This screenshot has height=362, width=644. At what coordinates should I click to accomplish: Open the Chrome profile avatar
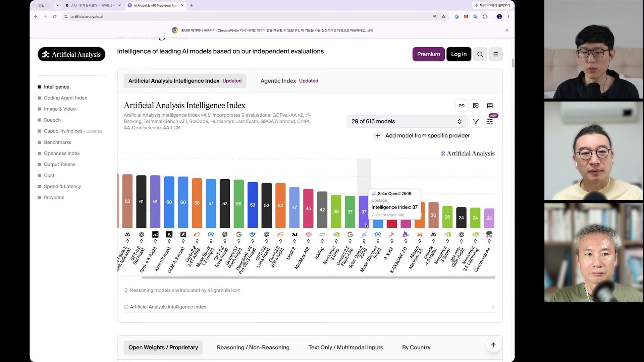[499, 16]
